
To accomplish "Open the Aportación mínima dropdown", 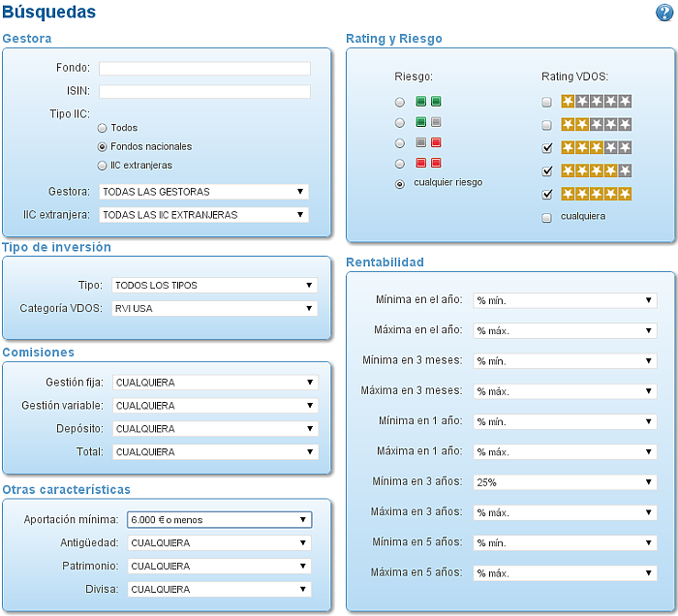I will (x=219, y=519).
